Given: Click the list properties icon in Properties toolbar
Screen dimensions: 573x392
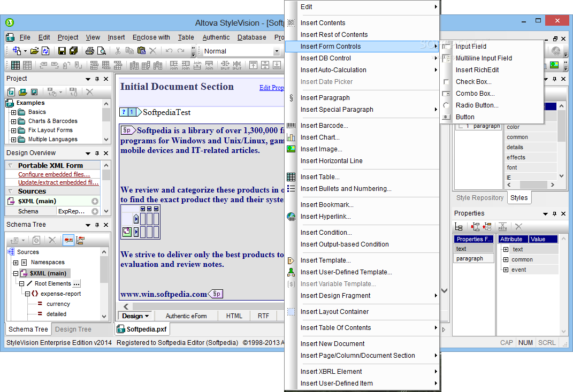Looking at the screenshot, I should pyautogui.click(x=459, y=227).
